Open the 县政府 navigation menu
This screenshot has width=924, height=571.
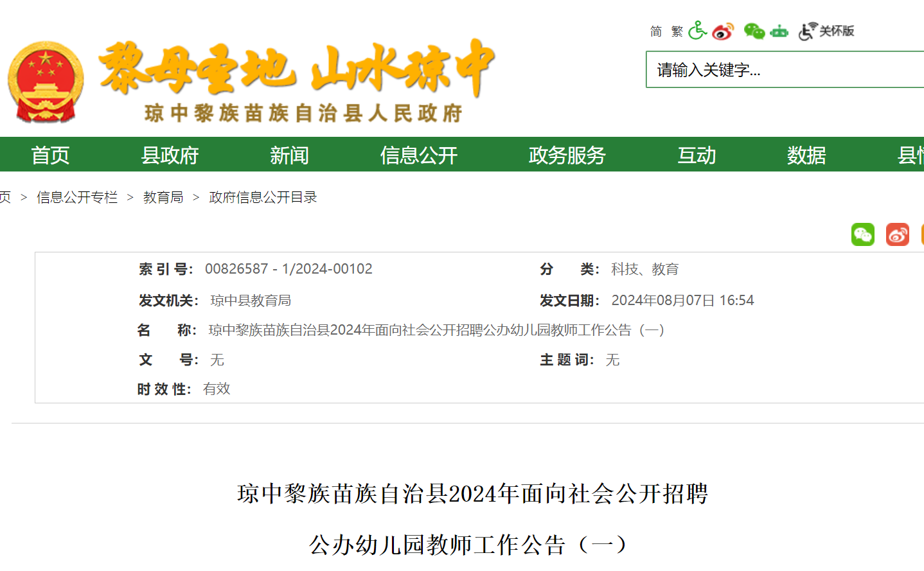170,155
